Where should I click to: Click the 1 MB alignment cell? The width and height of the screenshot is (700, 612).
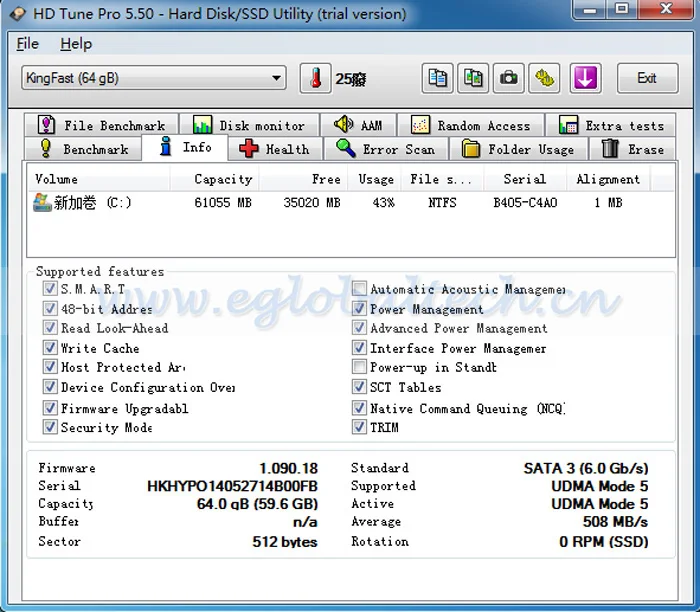[x=608, y=203]
